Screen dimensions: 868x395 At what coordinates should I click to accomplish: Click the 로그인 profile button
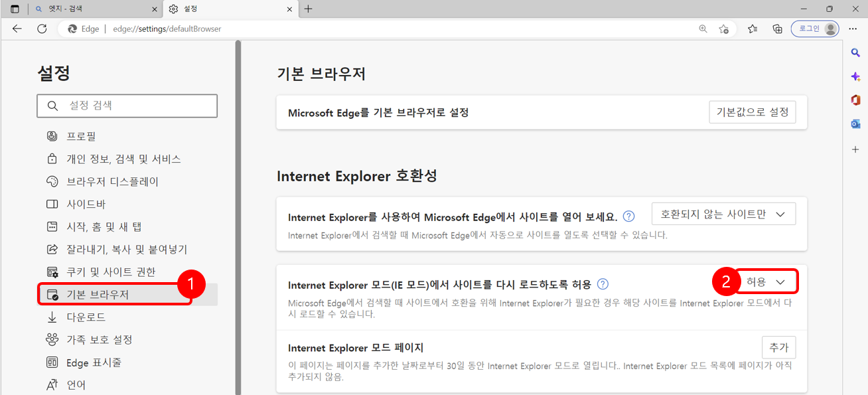coord(815,29)
